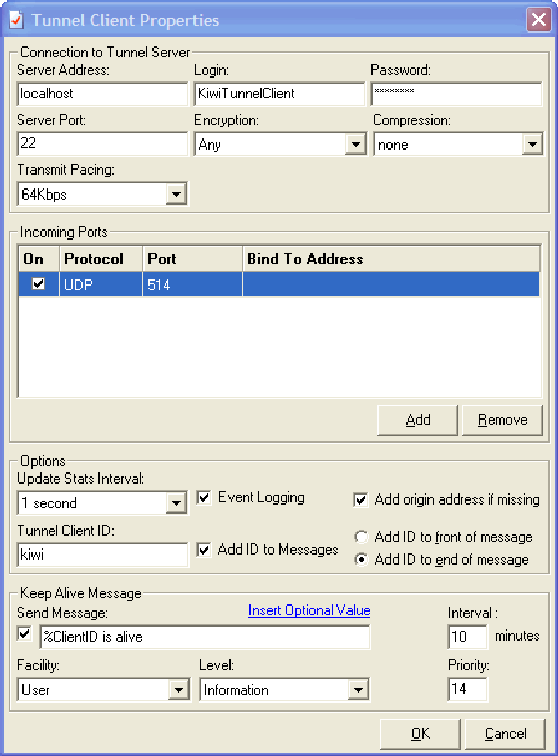Click the Tunnel Client Properties title bar icon

tap(16, 20)
